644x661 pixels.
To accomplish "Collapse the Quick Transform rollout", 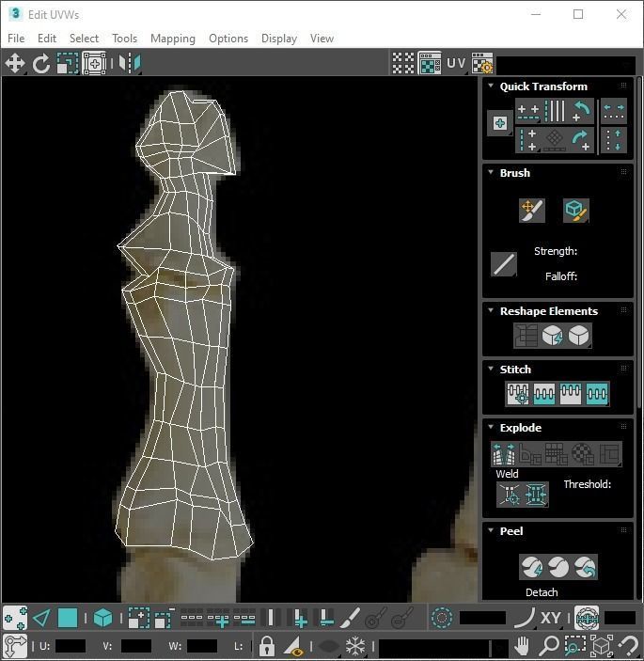I will tap(491, 86).
